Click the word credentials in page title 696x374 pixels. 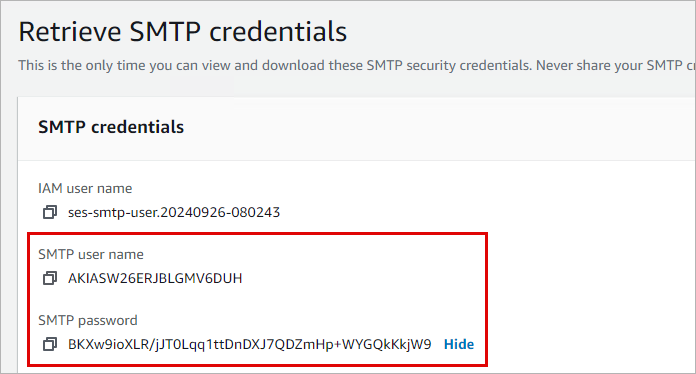[x=278, y=31]
